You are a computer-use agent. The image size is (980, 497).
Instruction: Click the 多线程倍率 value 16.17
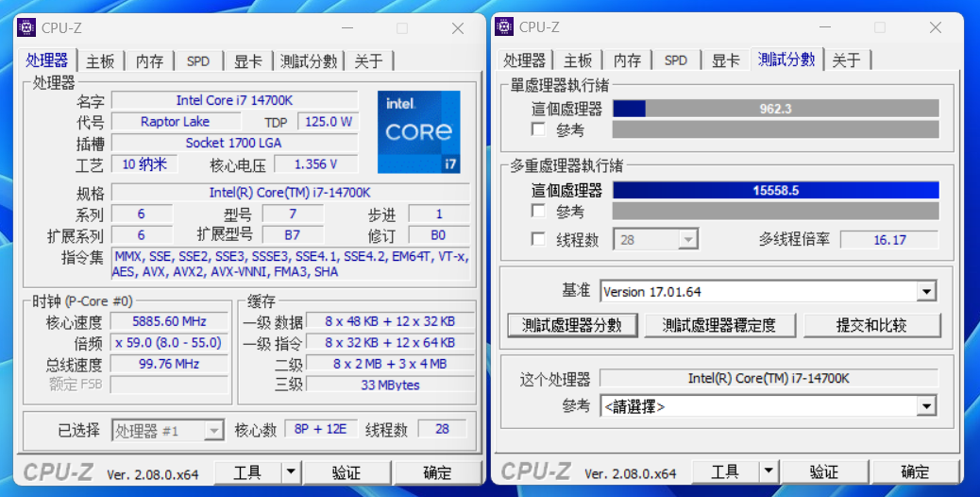(x=889, y=240)
